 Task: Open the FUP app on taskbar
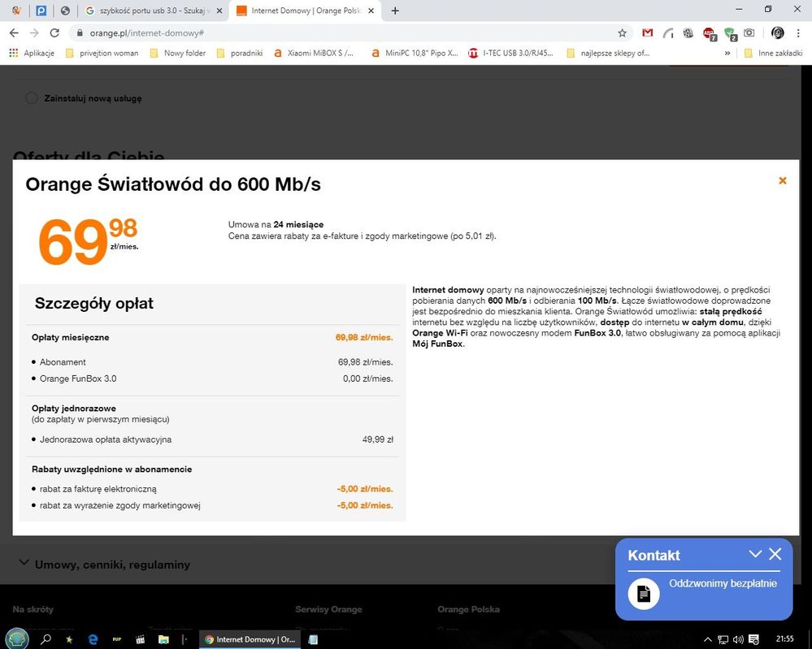(x=116, y=639)
